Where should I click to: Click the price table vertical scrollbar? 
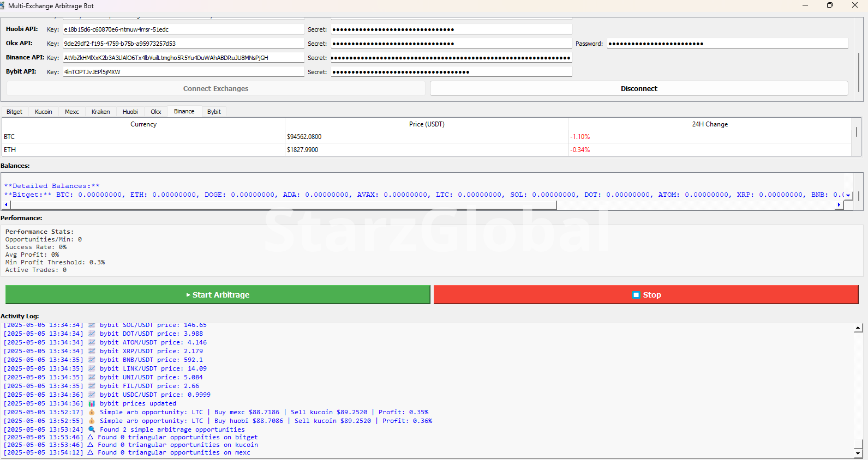857,132
